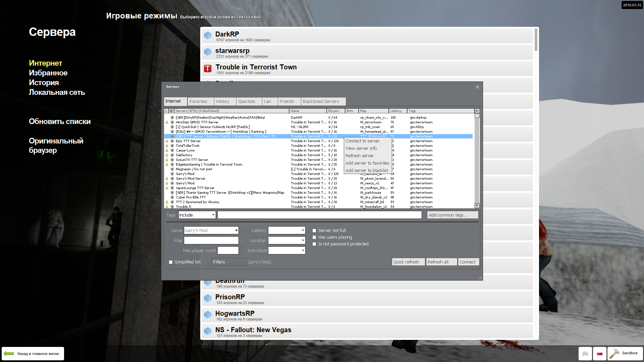
Task: Click the shield icon beside SosumTV TTT Server
Action: point(172,160)
